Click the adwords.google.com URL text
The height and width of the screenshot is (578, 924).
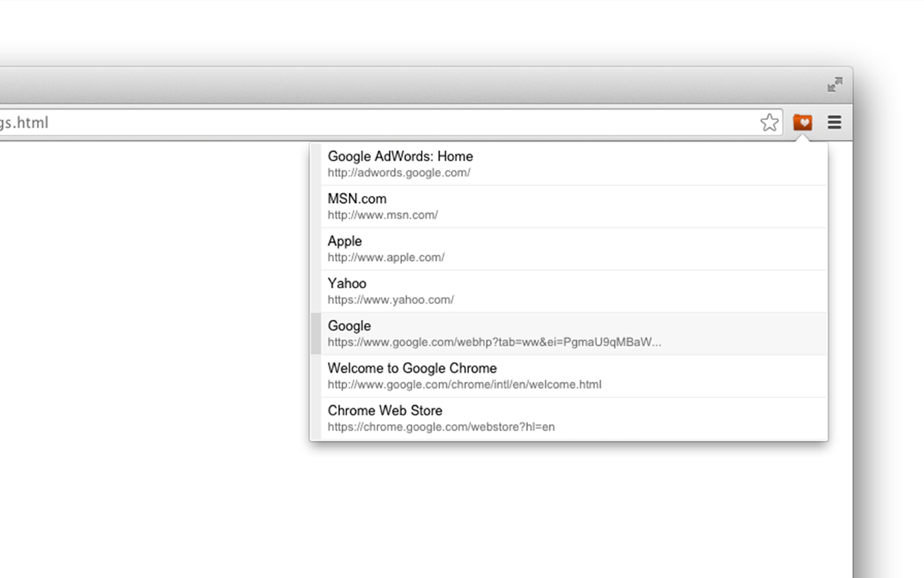click(399, 173)
